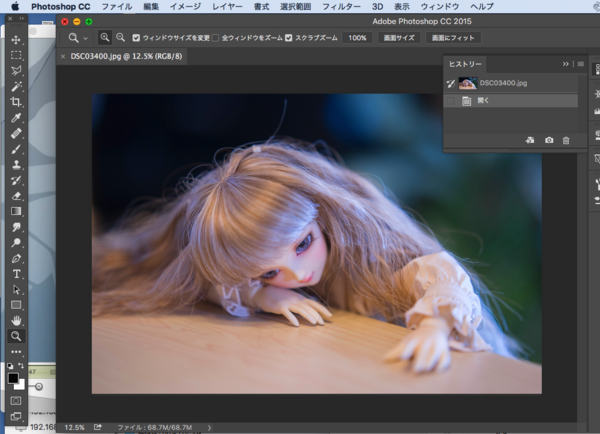Viewport: 600px width, 434px height.
Task: Reset default foreground and background colors
Action: pyautogui.click(x=10, y=366)
